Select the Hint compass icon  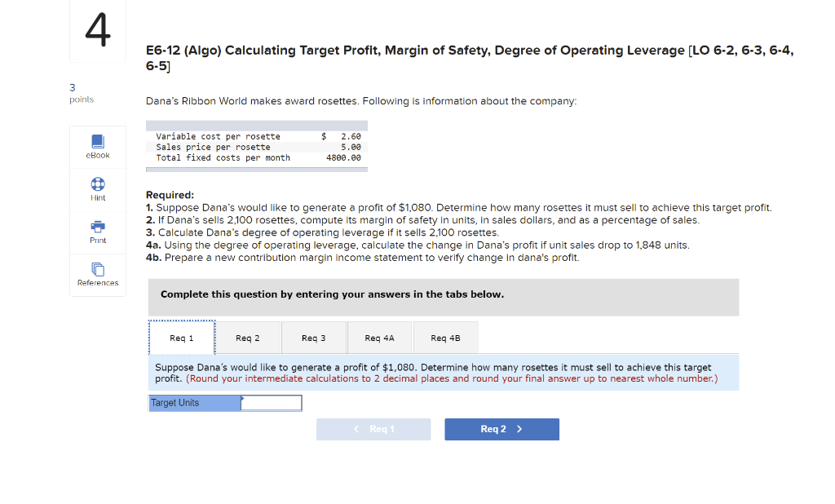tap(97, 183)
